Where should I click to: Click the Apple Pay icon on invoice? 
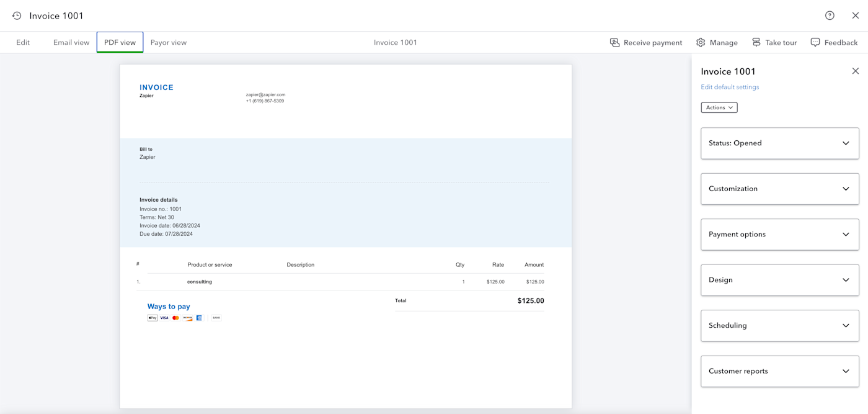click(x=153, y=318)
